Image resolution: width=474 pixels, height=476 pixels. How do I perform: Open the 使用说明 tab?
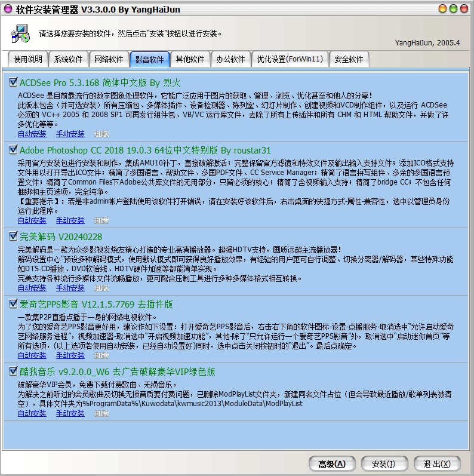point(28,59)
